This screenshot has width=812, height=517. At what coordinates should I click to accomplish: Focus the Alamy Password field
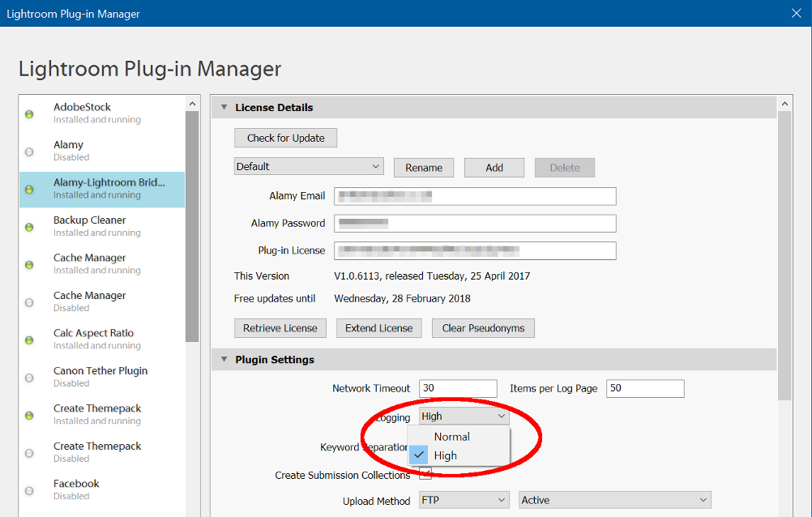[x=475, y=224]
